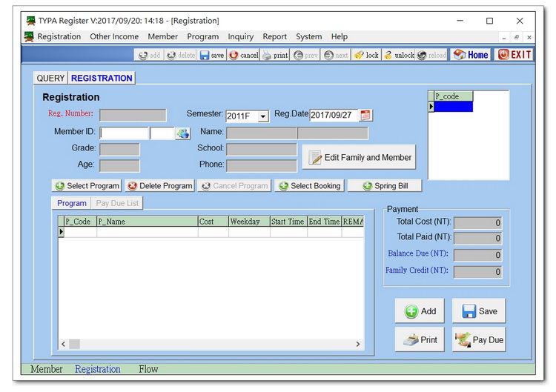This screenshot has height=392, width=556.
Task: Click the lock toolbar icon
Action: click(x=366, y=55)
